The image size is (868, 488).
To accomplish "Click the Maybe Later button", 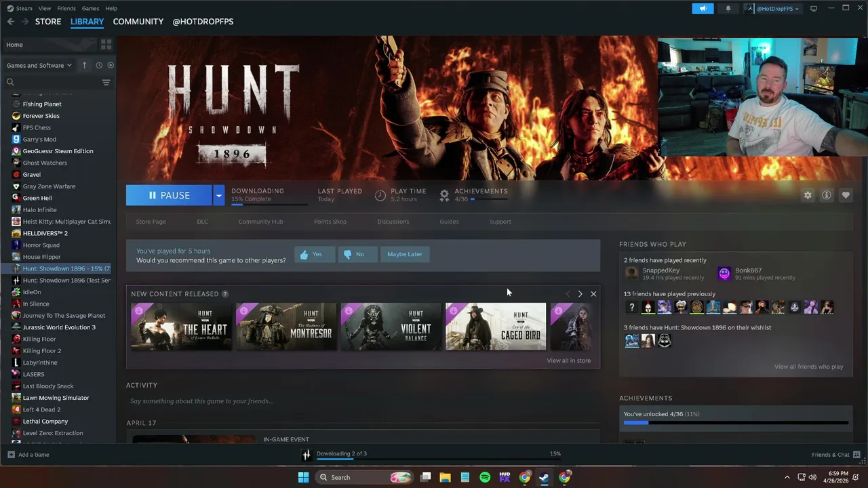I will tap(405, 254).
